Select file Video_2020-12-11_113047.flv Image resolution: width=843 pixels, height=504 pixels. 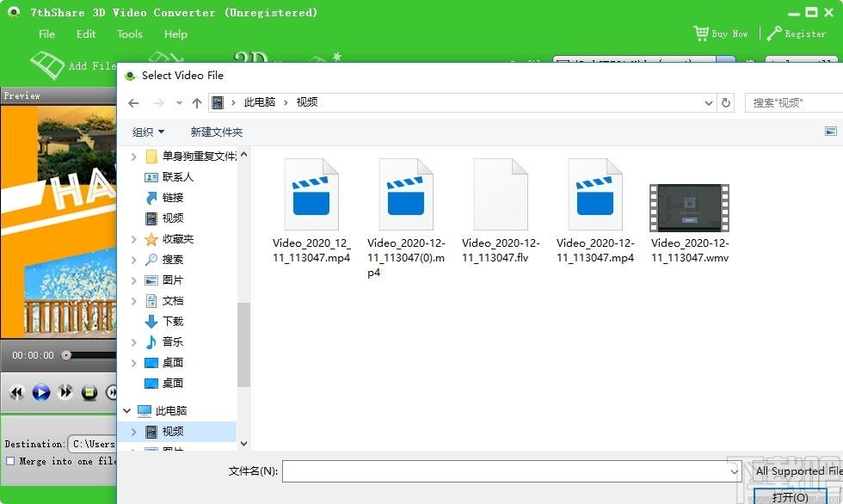[501, 211]
